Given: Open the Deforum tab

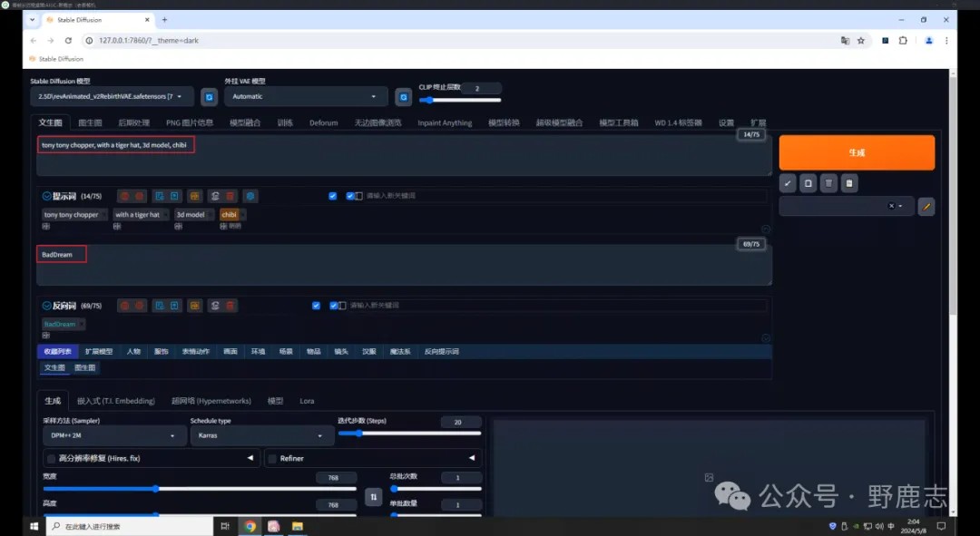Looking at the screenshot, I should click(323, 122).
